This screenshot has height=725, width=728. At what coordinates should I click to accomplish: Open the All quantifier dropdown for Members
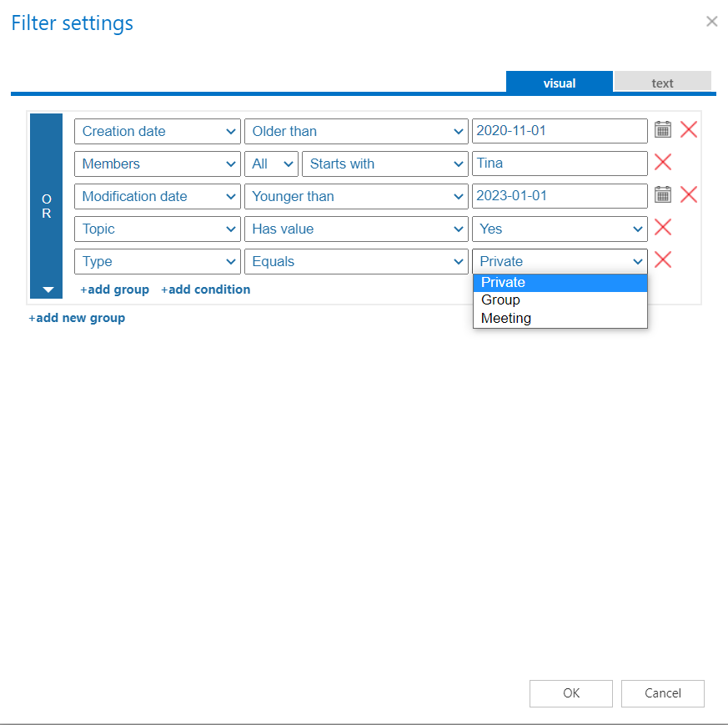271,164
